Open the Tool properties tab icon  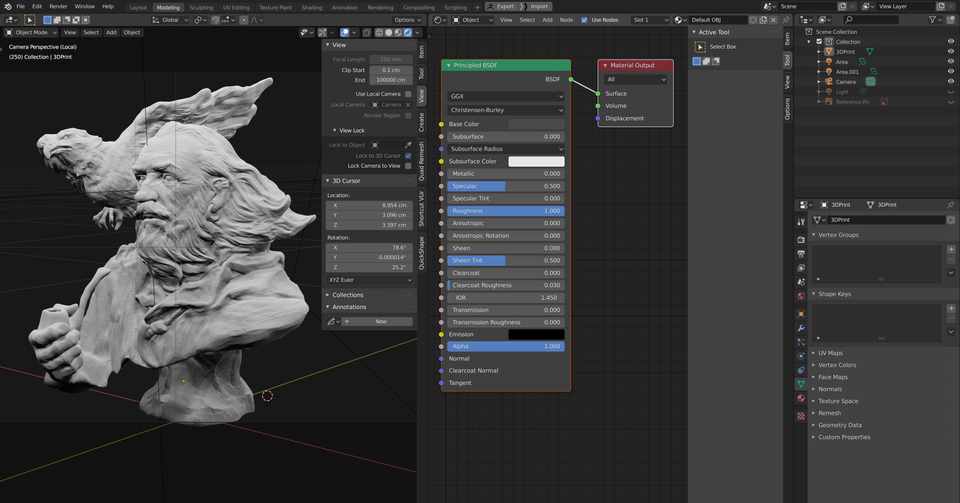pos(801,222)
